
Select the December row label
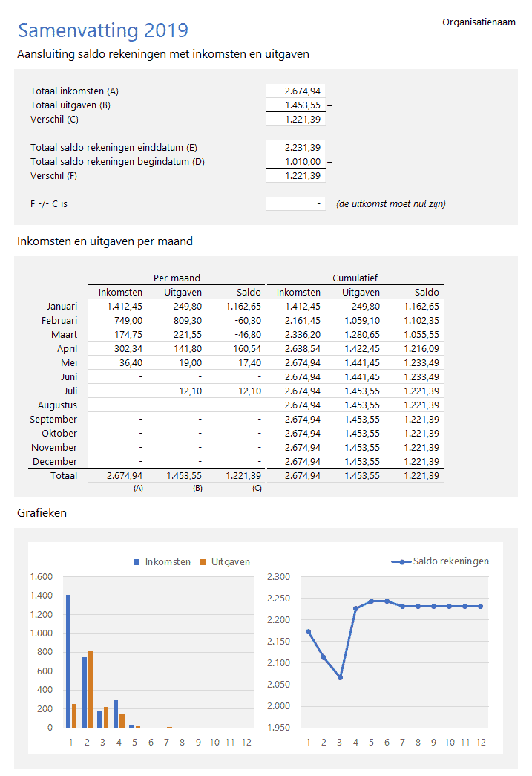[54, 461]
